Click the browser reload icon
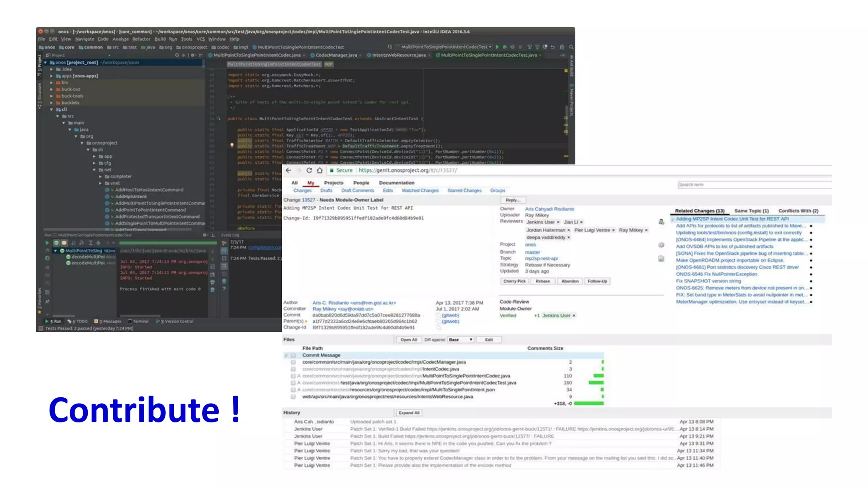Image resolution: width=868 pixels, height=488 pixels. 309,170
